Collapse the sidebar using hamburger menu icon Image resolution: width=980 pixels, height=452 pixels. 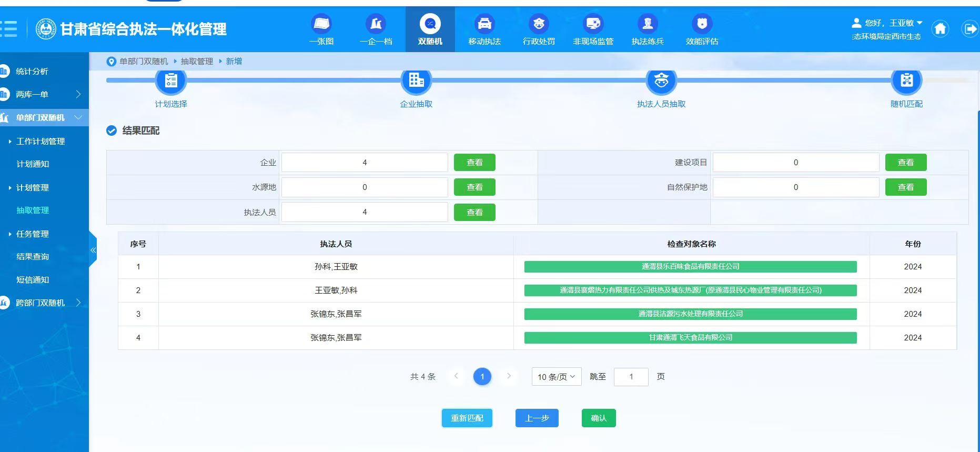[x=8, y=28]
